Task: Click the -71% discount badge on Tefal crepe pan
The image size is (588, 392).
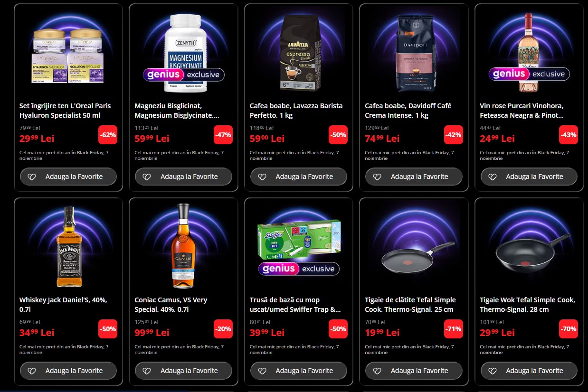Action: [x=453, y=329]
